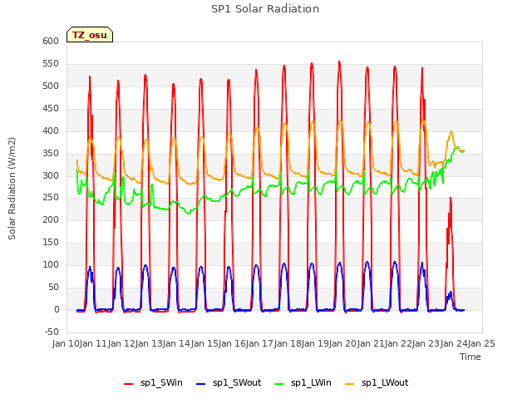Click the 550 y-axis tick label

[51, 63]
